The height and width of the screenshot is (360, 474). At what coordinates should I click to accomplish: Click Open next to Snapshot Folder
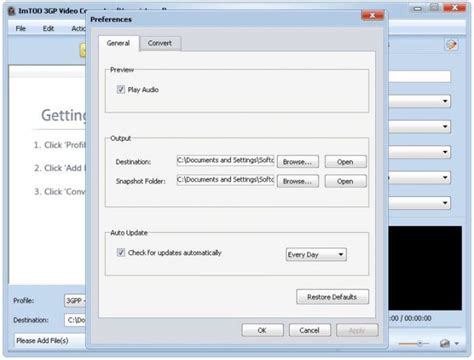[345, 181]
